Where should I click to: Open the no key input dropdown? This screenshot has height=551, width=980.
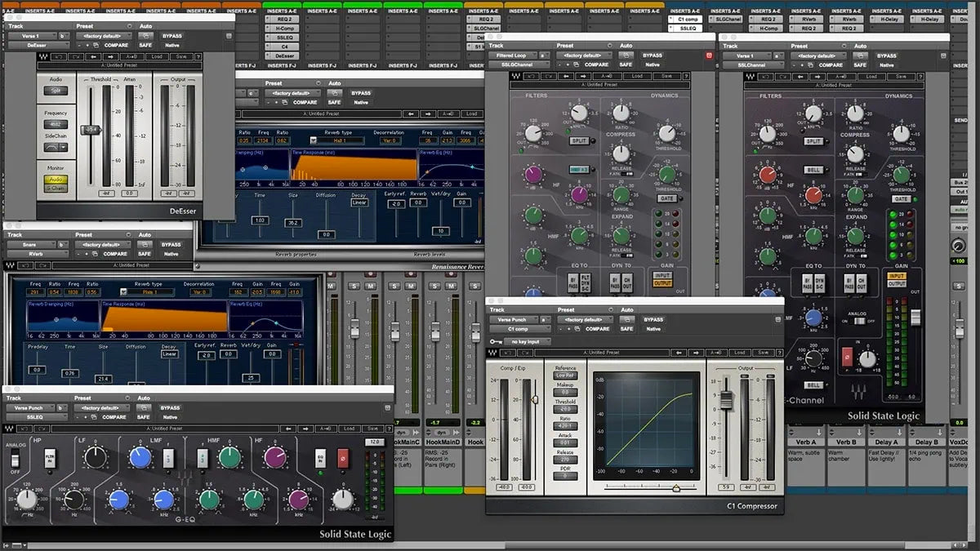pyautogui.click(x=528, y=341)
